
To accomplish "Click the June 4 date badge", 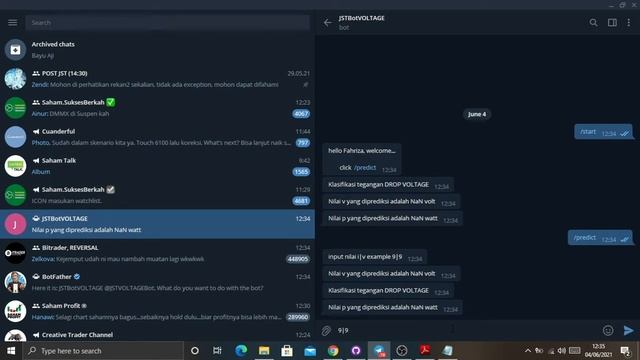I will point(477,114).
